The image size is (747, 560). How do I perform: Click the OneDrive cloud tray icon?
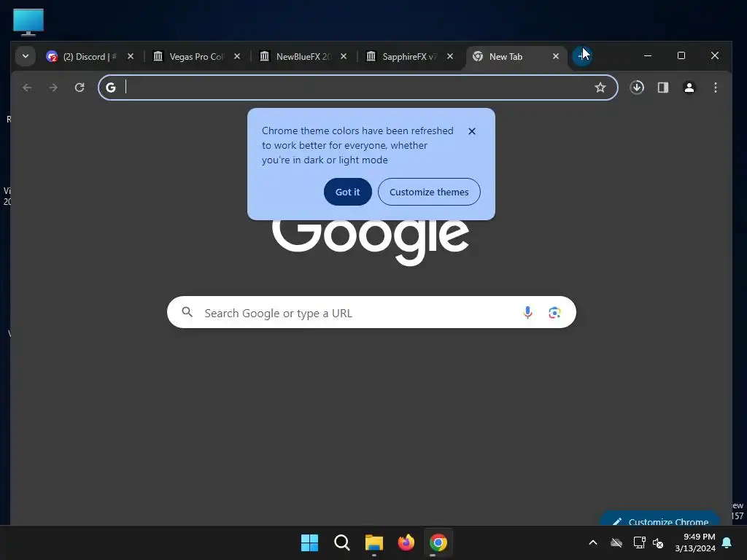(616, 542)
